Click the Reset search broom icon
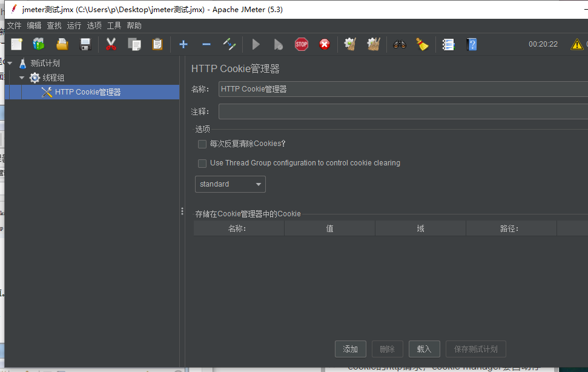 point(422,44)
